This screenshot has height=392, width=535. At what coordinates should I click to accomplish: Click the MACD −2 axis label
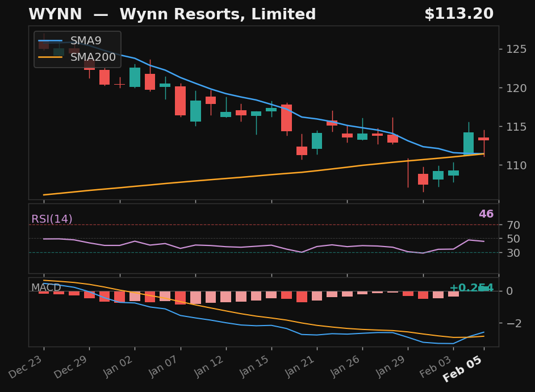coord(514,323)
